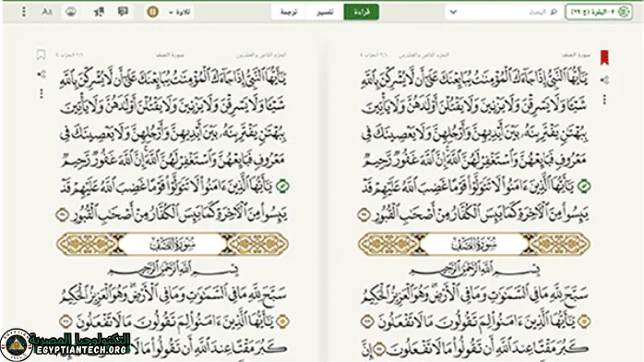Click the green verse marker on right page
644x362 pixels.
pos(584,187)
